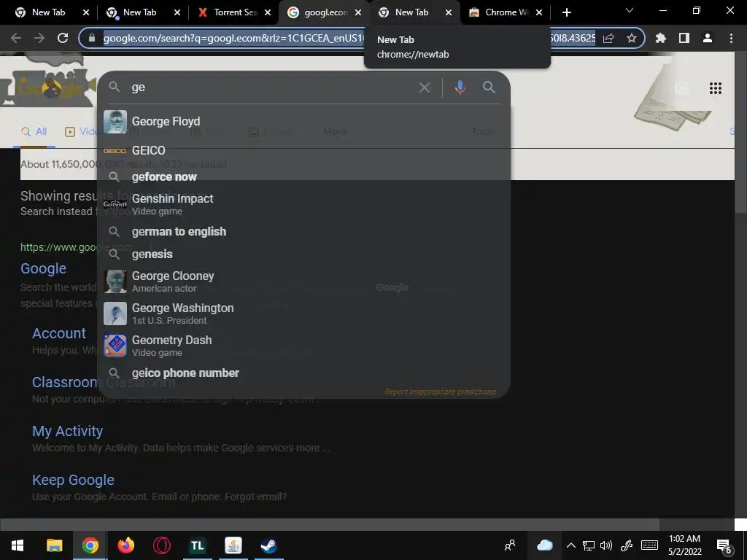Open the Chrome profile menu
This screenshot has height=560, width=747.
pos(708,38)
